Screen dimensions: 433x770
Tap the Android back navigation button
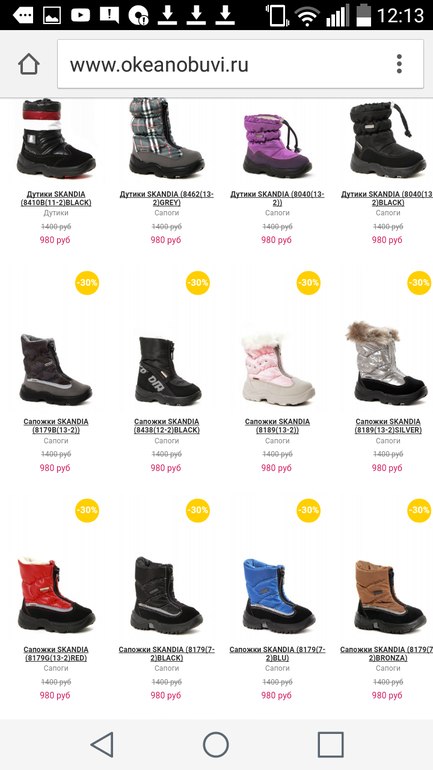102,744
